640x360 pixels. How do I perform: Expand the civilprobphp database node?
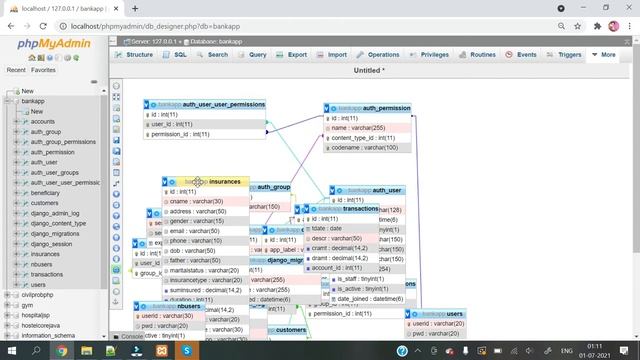tap(7, 295)
